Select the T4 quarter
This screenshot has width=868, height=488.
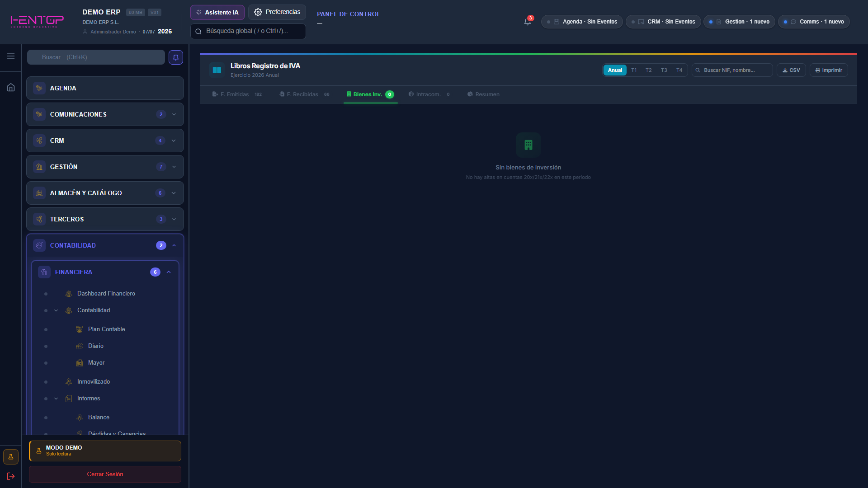pyautogui.click(x=679, y=70)
